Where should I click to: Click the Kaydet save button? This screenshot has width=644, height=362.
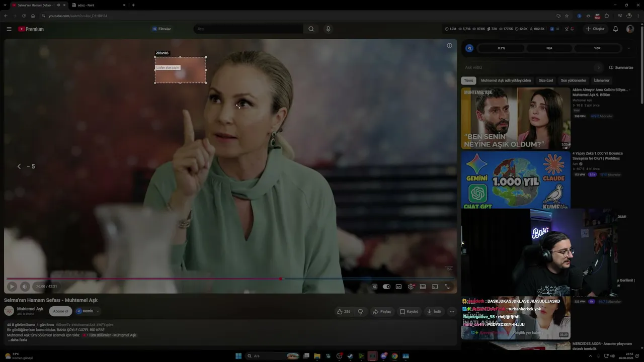coord(409,312)
